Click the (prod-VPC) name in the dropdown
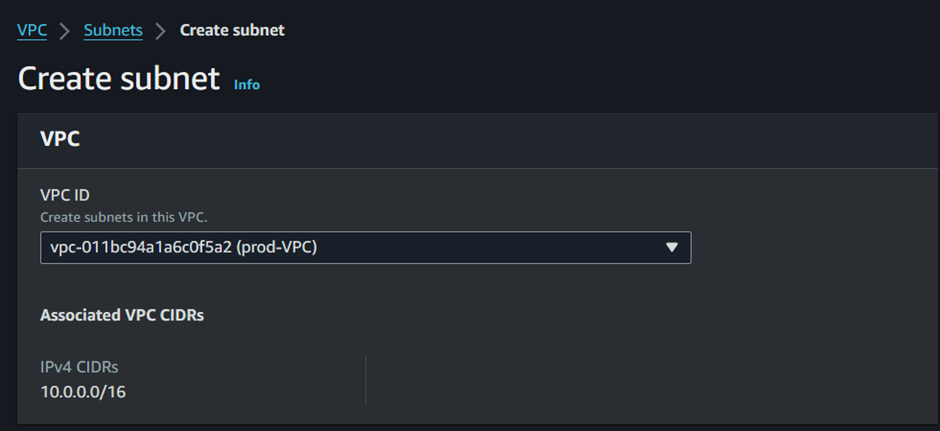Image resolution: width=940 pixels, height=431 pixels. [x=276, y=248]
